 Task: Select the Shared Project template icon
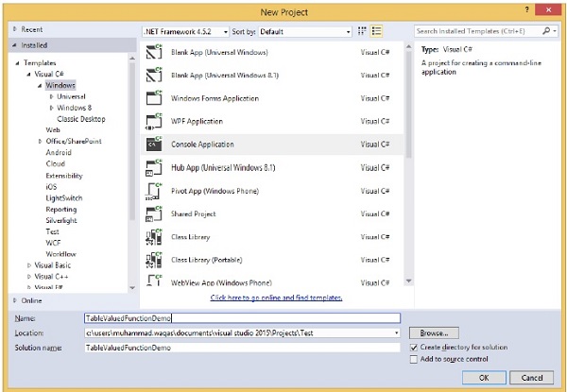153,213
